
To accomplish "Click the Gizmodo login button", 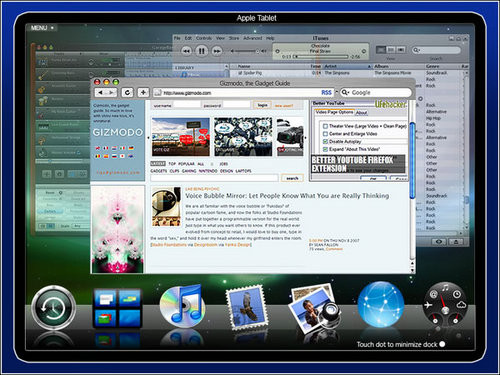I will point(262,105).
